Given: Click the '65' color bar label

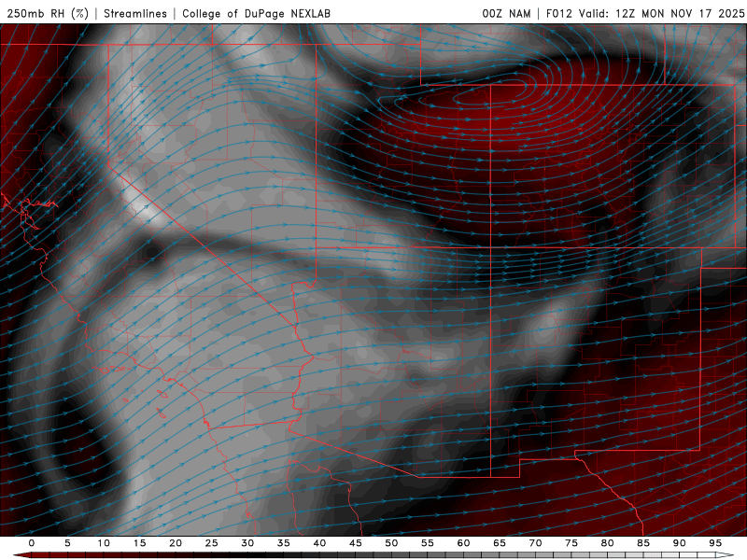Looking at the screenshot, I should coord(500,543).
